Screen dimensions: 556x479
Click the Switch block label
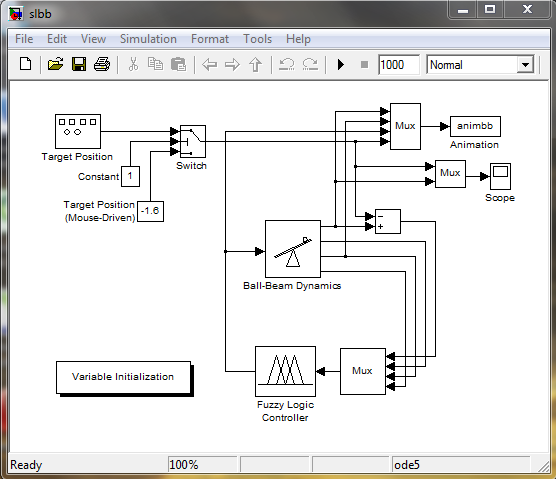191,166
